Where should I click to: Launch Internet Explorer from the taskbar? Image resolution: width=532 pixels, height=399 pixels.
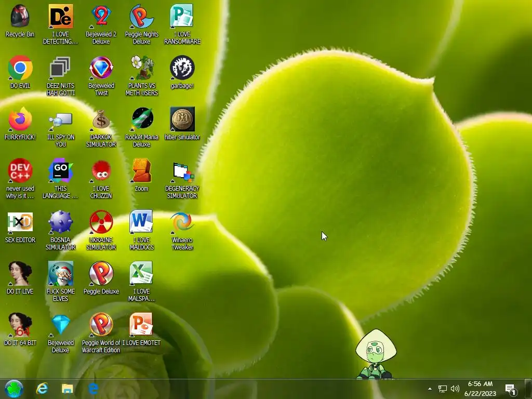click(x=42, y=389)
